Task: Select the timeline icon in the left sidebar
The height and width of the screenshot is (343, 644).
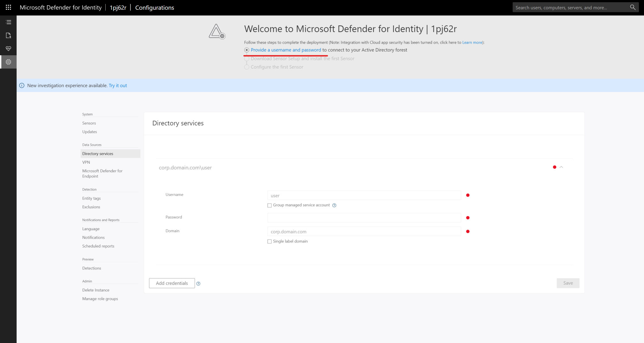Action: coord(8,22)
